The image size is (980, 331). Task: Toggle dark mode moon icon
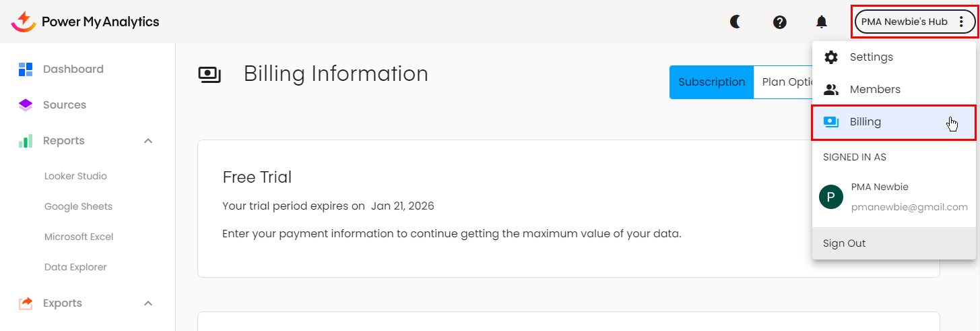pyautogui.click(x=736, y=22)
